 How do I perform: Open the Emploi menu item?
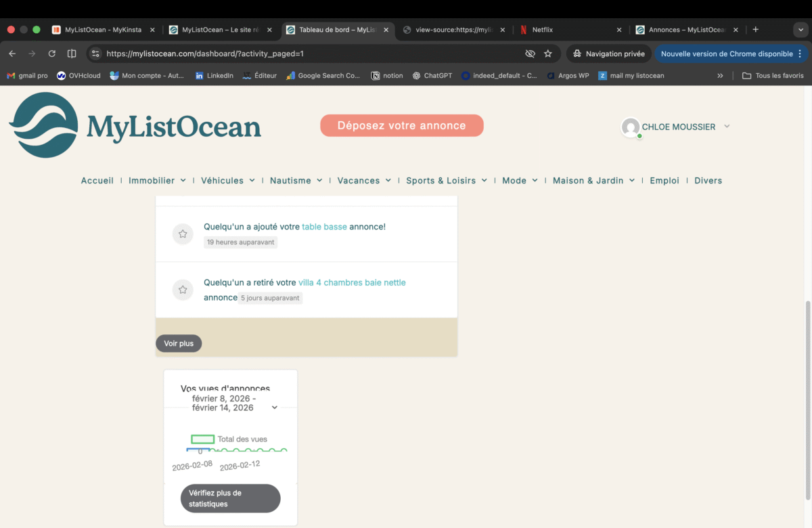point(664,181)
